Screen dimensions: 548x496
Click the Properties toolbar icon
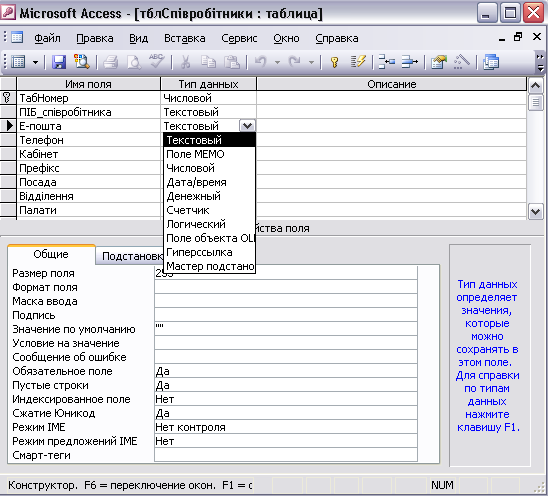tap(439, 63)
